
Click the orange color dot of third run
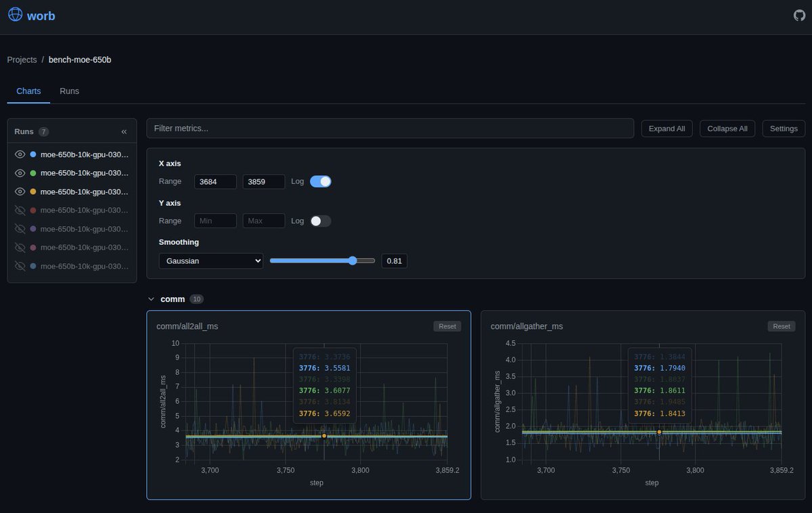(33, 192)
